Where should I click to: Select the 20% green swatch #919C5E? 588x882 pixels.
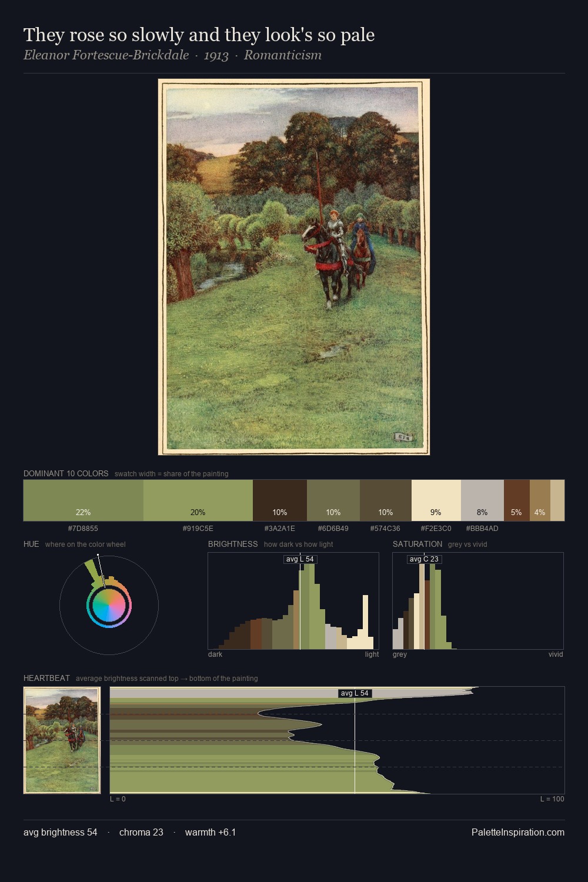198,500
